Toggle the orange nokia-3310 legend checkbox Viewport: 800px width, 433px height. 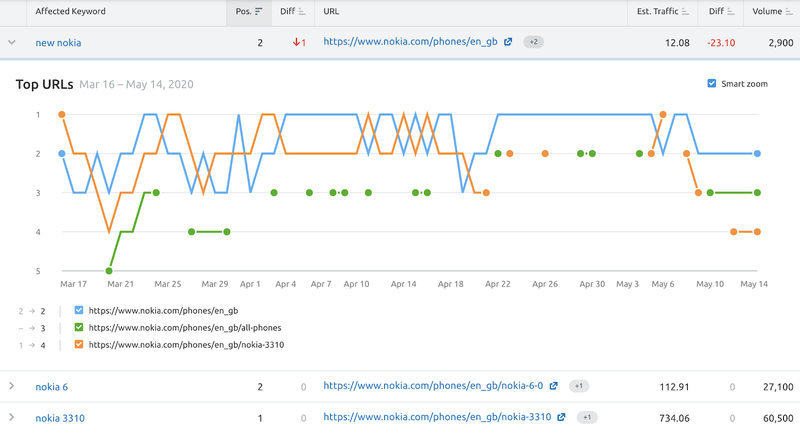tap(78, 344)
